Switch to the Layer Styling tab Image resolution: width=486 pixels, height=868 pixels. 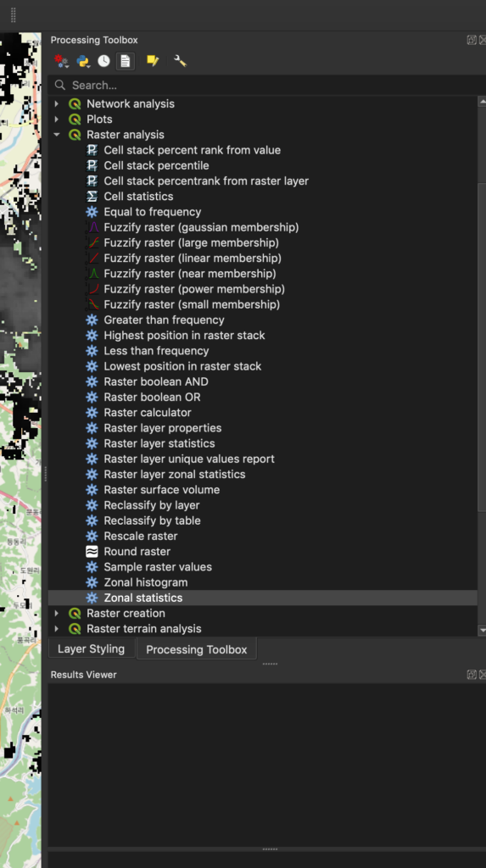[x=92, y=648]
